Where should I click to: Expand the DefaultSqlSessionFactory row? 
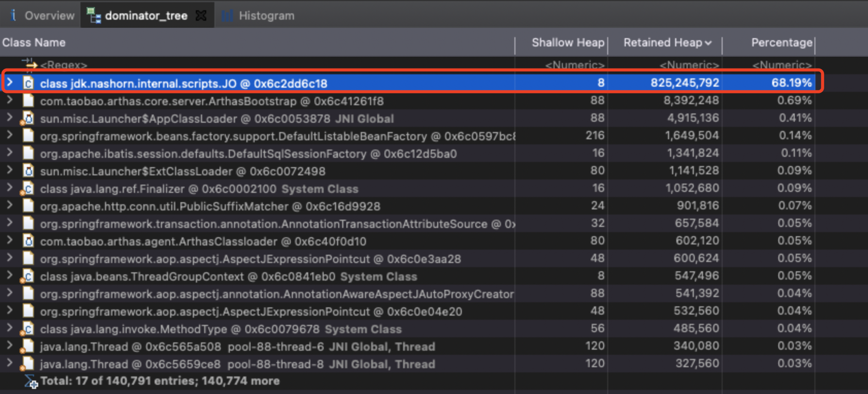(9, 153)
